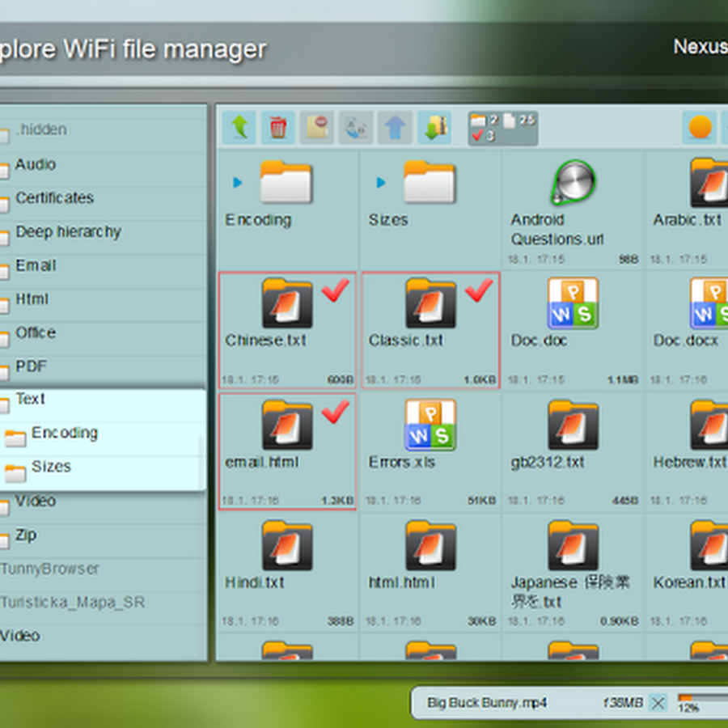Click the green go-up navigation arrow
This screenshot has height=728, width=728.
[x=239, y=127]
